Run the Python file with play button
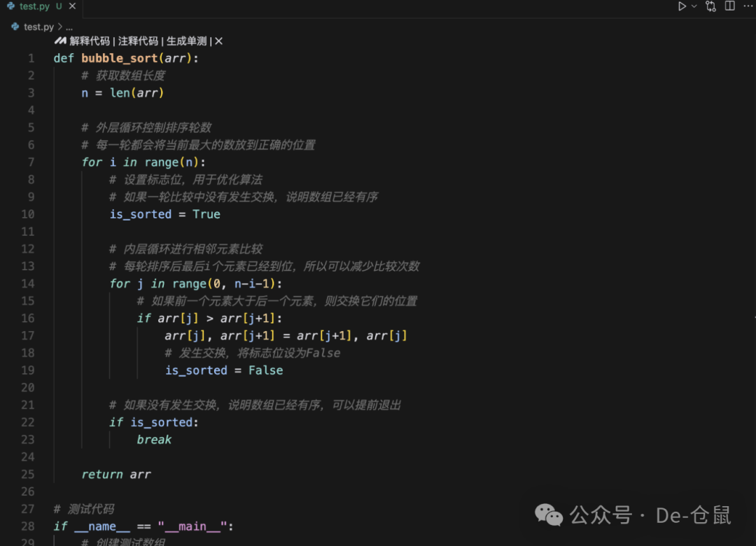The width and height of the screenshot is (756, 546). (682, 6)
